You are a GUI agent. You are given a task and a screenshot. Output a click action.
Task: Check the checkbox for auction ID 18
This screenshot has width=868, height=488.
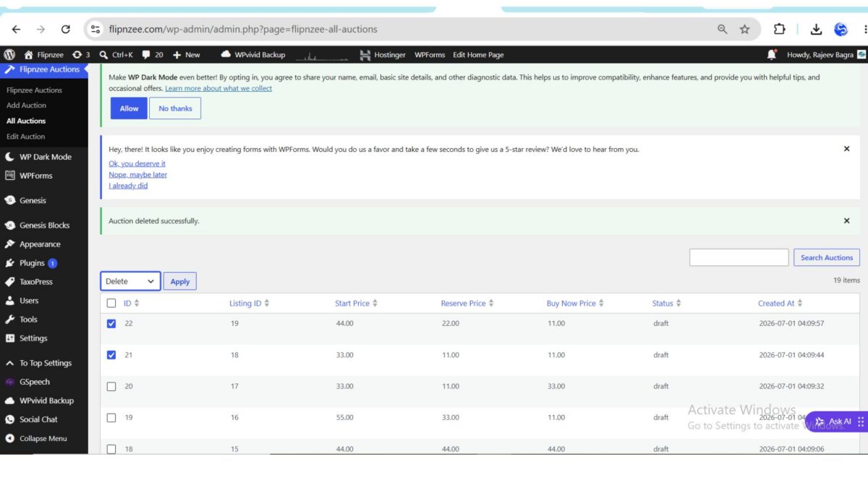(111, 449)
